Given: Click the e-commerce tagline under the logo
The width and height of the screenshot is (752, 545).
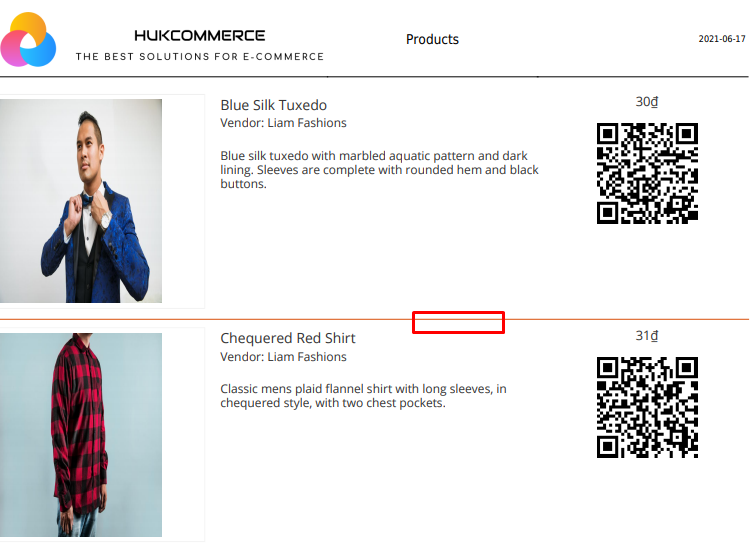Looking at the screenshot, I should tap(200, 57).
